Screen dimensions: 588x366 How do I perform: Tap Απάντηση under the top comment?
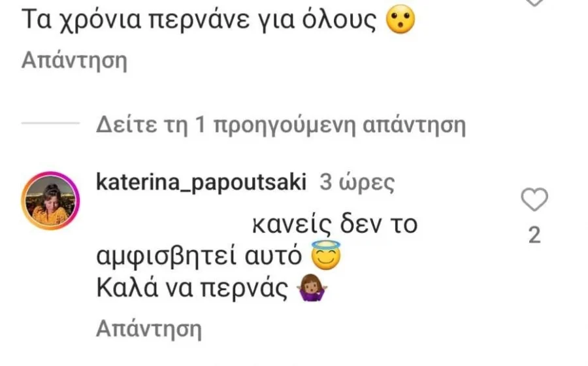click(74, 60)
